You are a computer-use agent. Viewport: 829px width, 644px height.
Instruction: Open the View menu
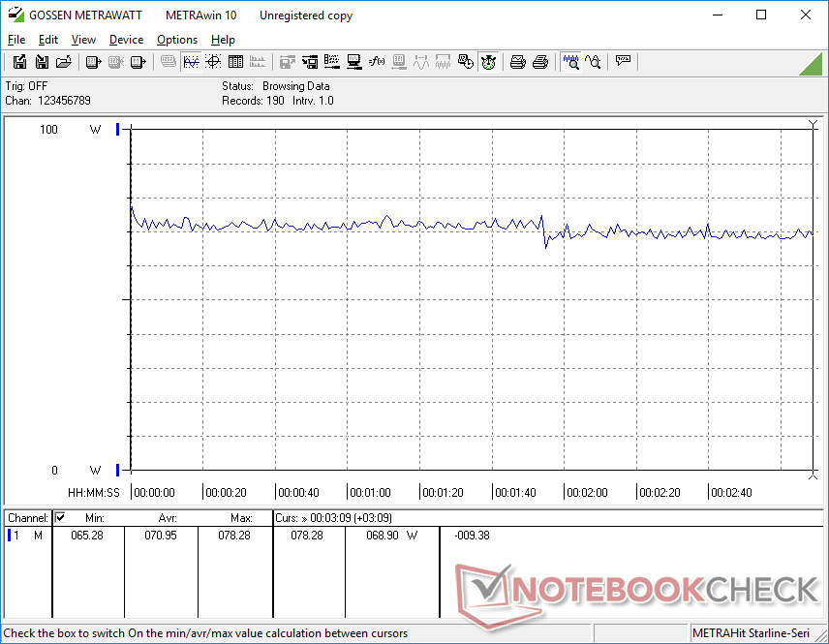click(x=83, y=40)
